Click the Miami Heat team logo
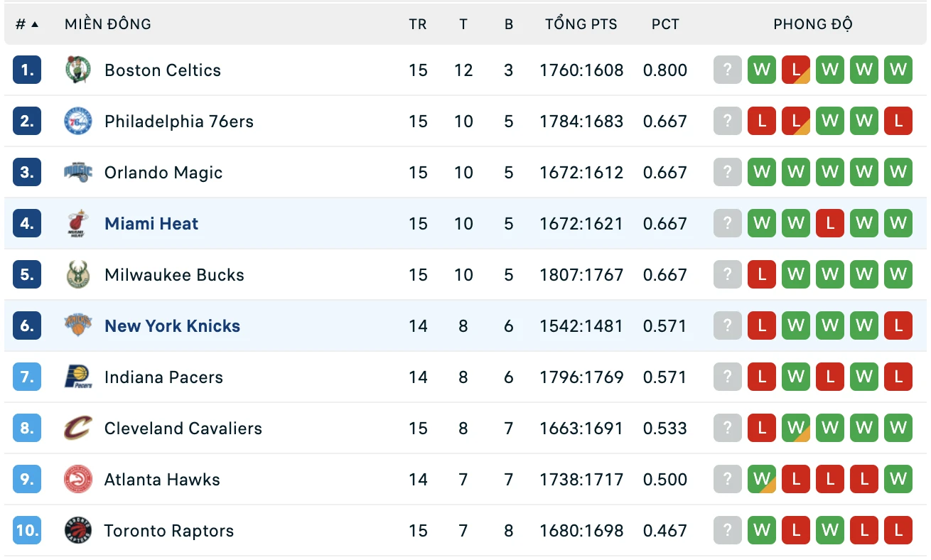The height and width of the screenshot is (560, 931). 77,223
